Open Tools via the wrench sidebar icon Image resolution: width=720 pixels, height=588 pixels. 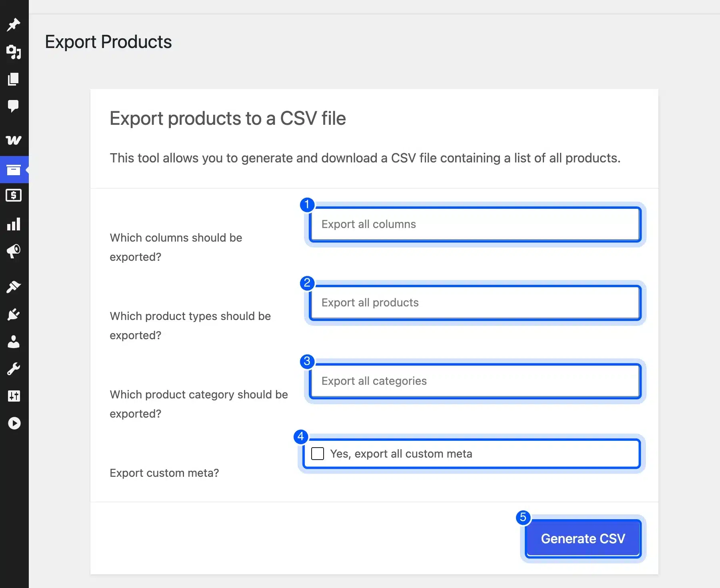(14, 369)
